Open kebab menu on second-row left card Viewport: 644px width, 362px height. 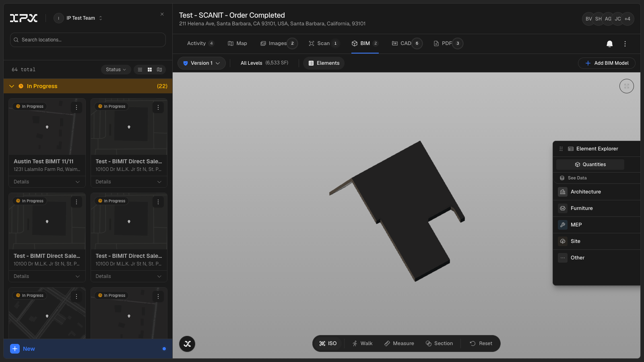[x=76, y=202]
